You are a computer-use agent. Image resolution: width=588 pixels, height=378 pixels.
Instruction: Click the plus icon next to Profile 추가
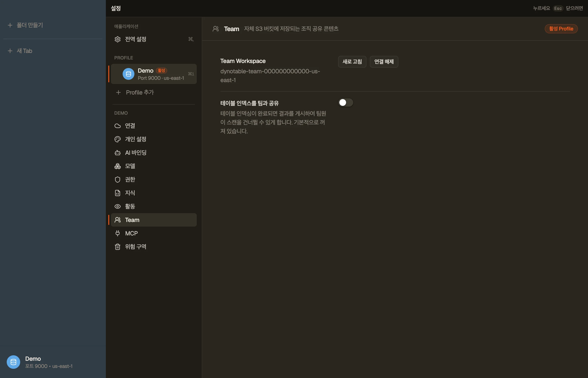pos(118,93)
